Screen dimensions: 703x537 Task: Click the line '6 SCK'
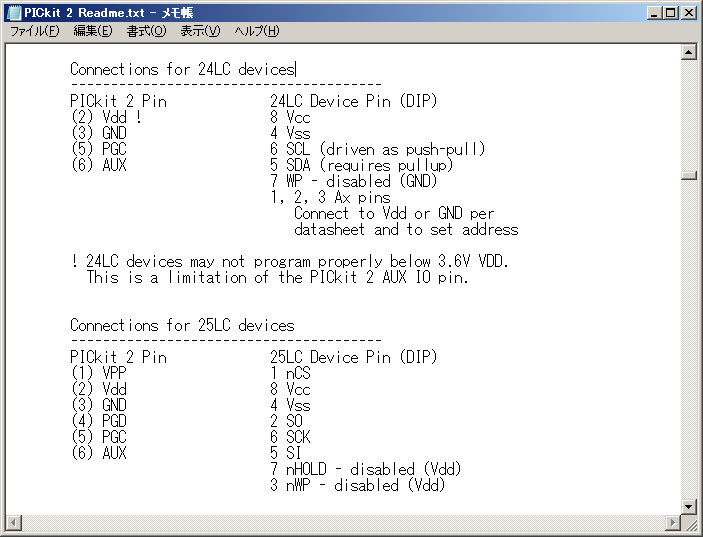290,437
